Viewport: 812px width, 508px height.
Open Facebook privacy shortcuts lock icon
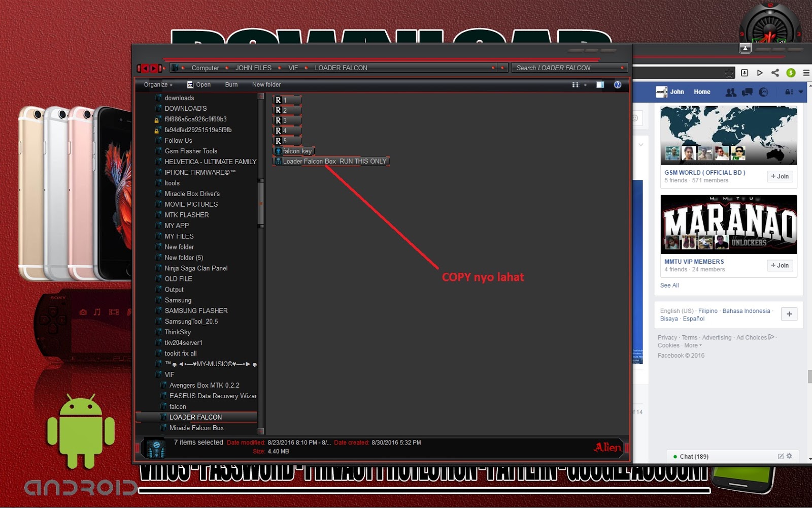[x=789, y=92]
